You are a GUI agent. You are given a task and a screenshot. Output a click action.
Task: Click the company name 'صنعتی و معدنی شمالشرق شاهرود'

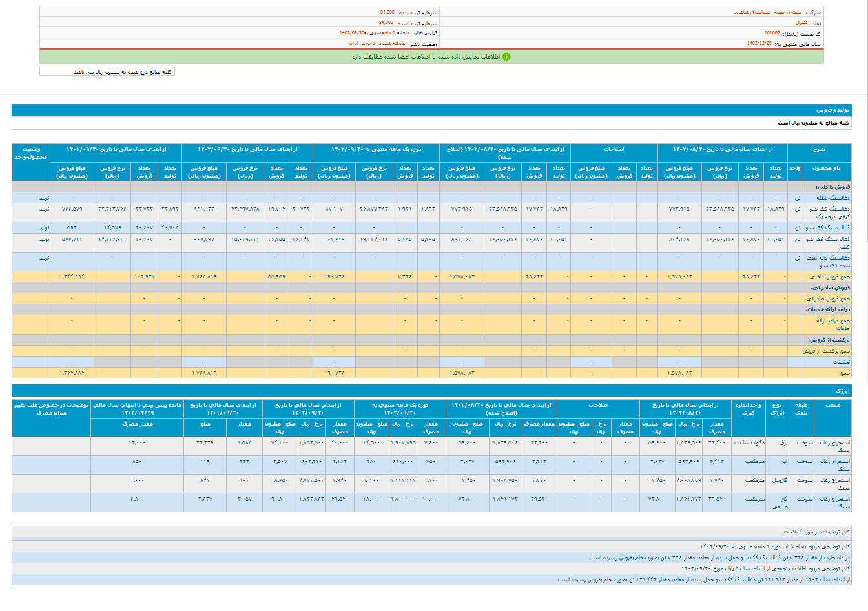769,12
